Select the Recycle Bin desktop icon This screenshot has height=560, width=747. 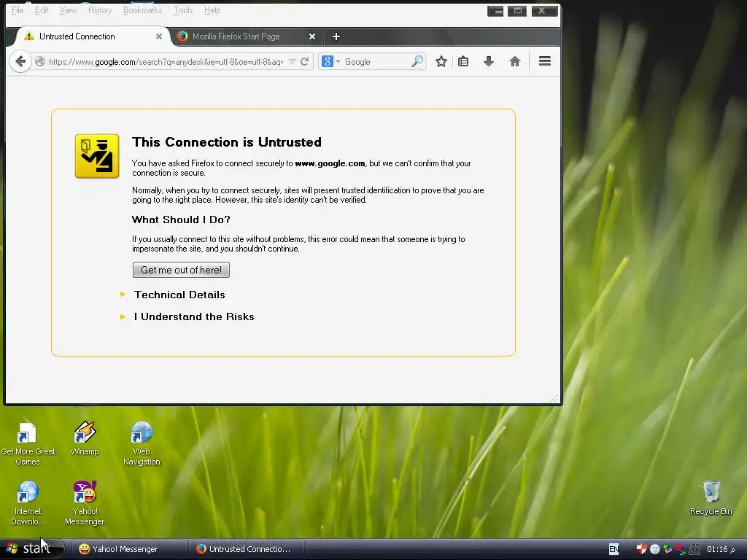click(711, 498)
